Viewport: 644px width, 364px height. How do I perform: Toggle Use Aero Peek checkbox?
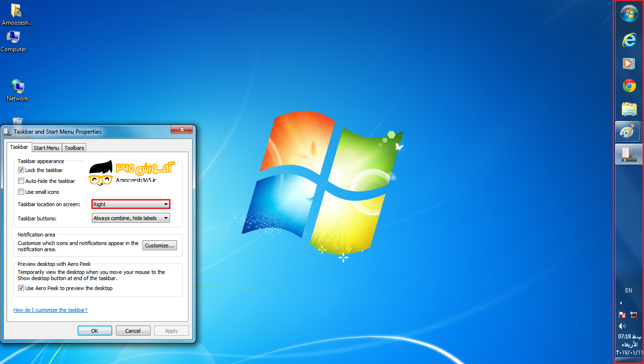[21, 288]
